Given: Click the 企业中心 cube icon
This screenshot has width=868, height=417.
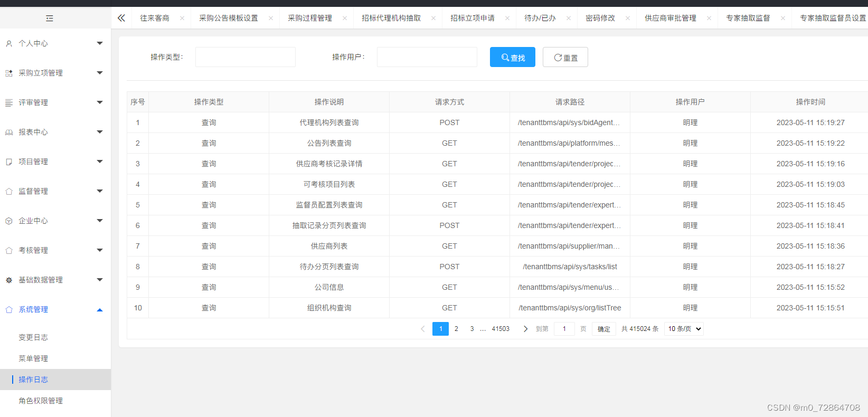Looking at the screenshot, I should pos(9,221).
